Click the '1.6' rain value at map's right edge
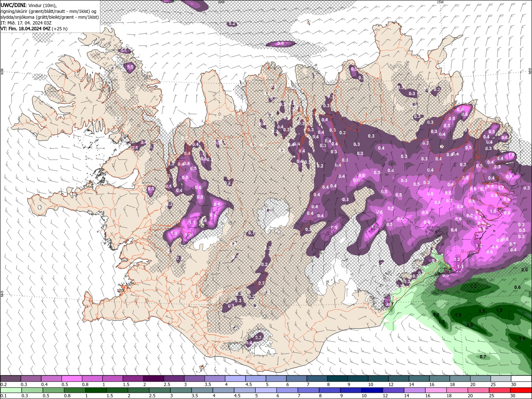The image size is (532, 399). pos(522,339)
